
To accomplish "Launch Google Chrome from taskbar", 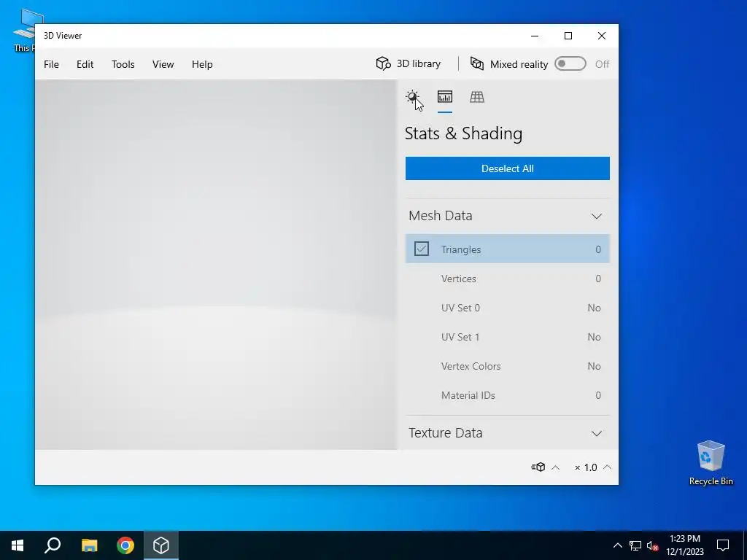I will (125, 545).
